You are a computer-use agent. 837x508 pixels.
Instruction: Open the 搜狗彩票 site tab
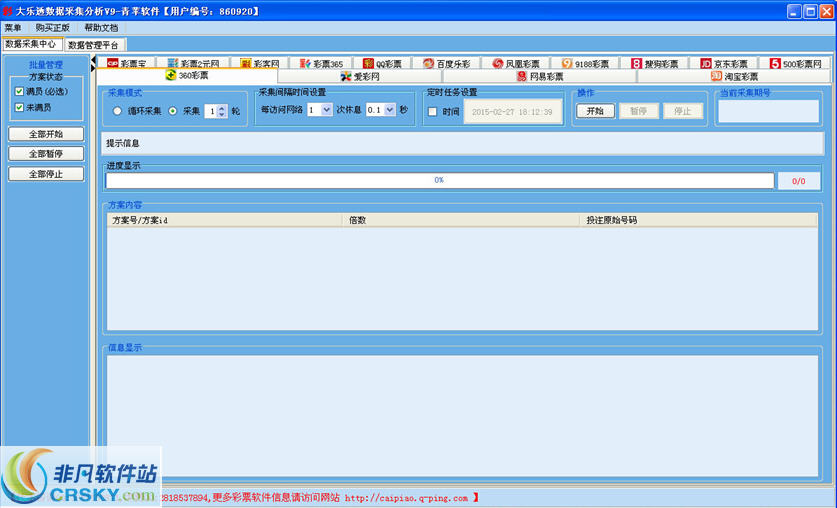[x=654, y=63]
